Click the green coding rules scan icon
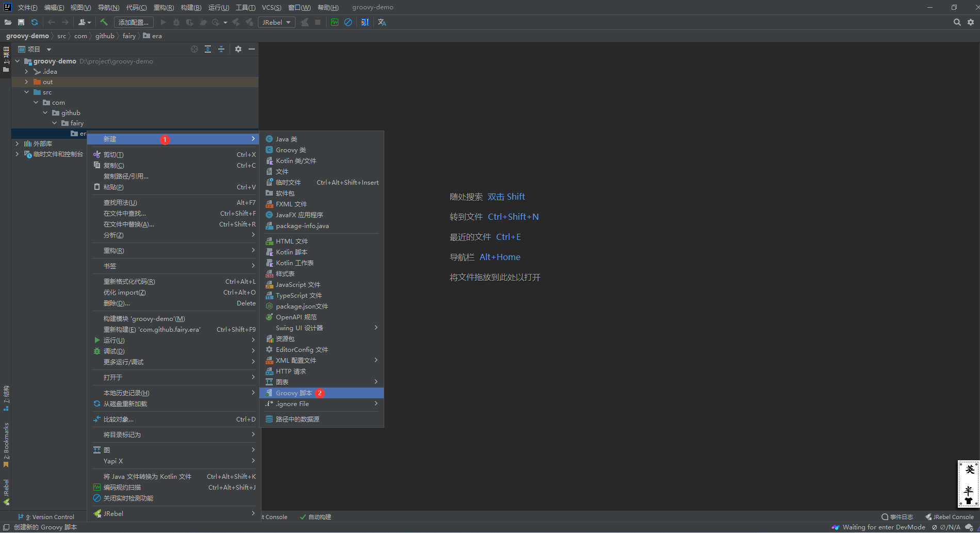This screenshot has width=980, height=533. click(335, 22)
